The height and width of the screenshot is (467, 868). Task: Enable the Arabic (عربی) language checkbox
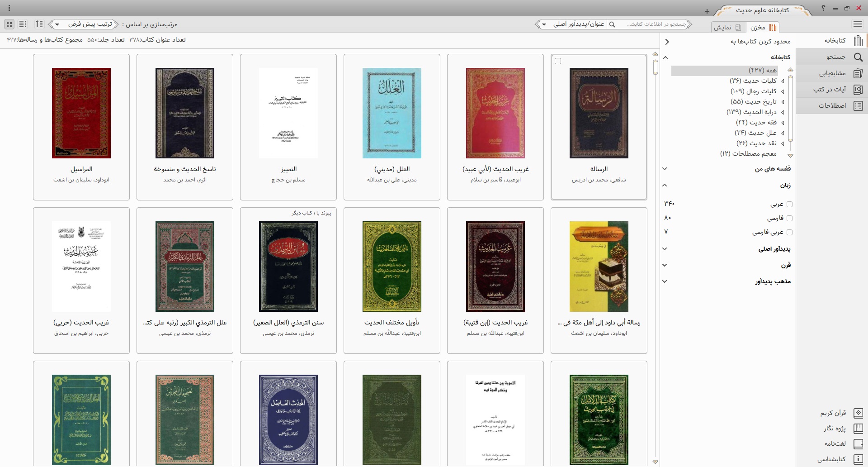point(789,205)
